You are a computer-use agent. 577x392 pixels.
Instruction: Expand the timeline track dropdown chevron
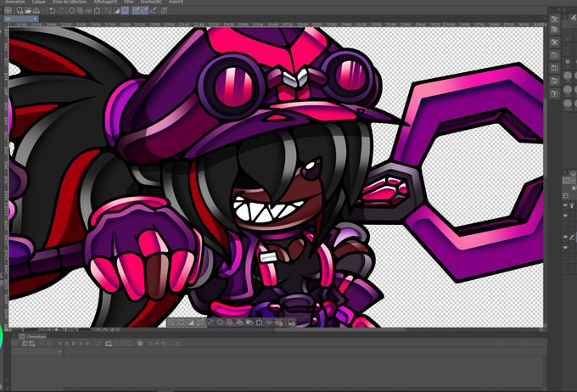pyautogui.click(x=59, y=351)
